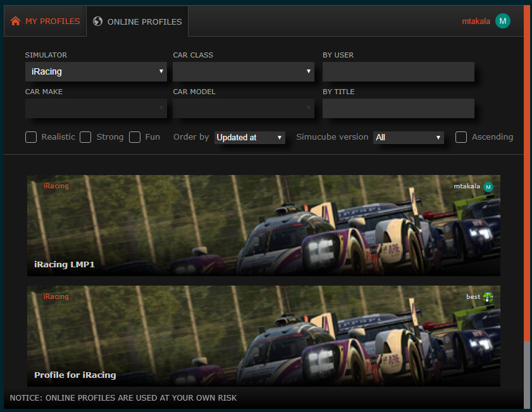Open Simucube version dropdown set to All
The height and width of the screenshot is (412, 532).
[408, 137]
